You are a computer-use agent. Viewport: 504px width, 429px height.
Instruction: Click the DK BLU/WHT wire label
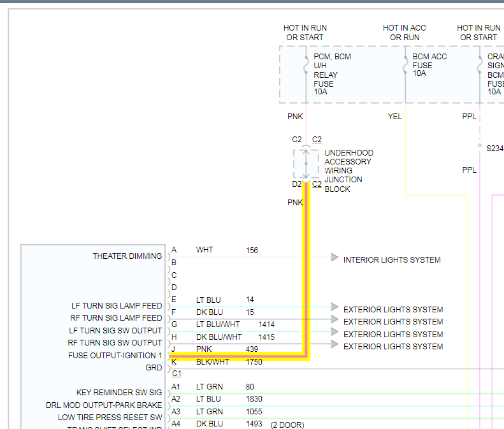tap(219, 337)
